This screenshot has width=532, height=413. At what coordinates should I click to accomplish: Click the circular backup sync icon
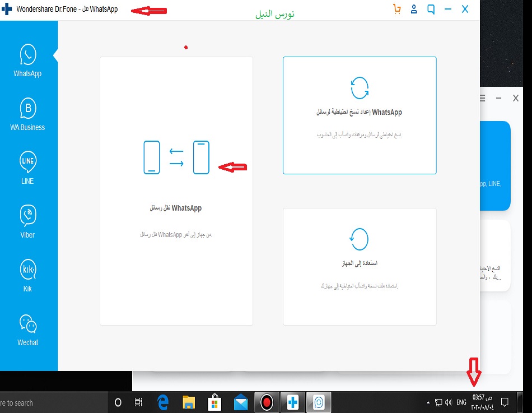coord(359,88)
